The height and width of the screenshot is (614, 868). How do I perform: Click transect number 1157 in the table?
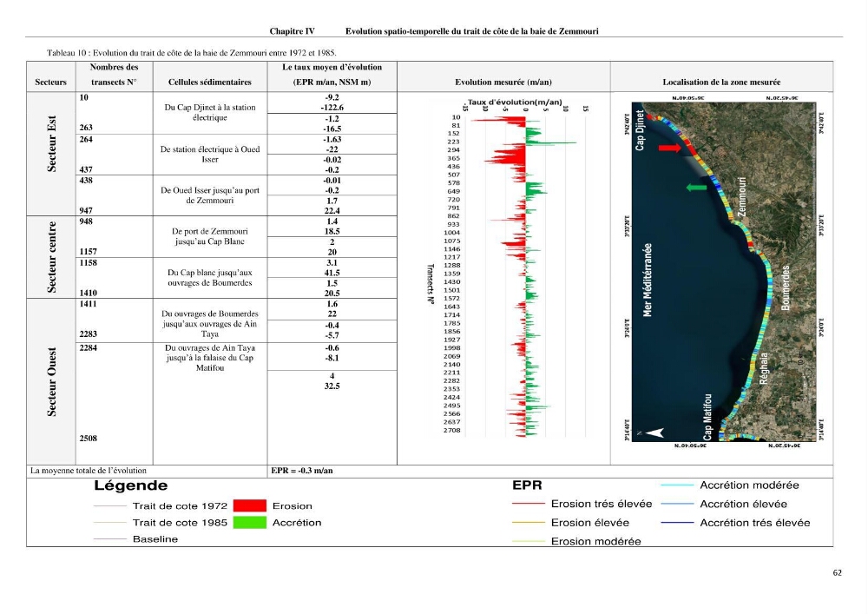[88, 251]
